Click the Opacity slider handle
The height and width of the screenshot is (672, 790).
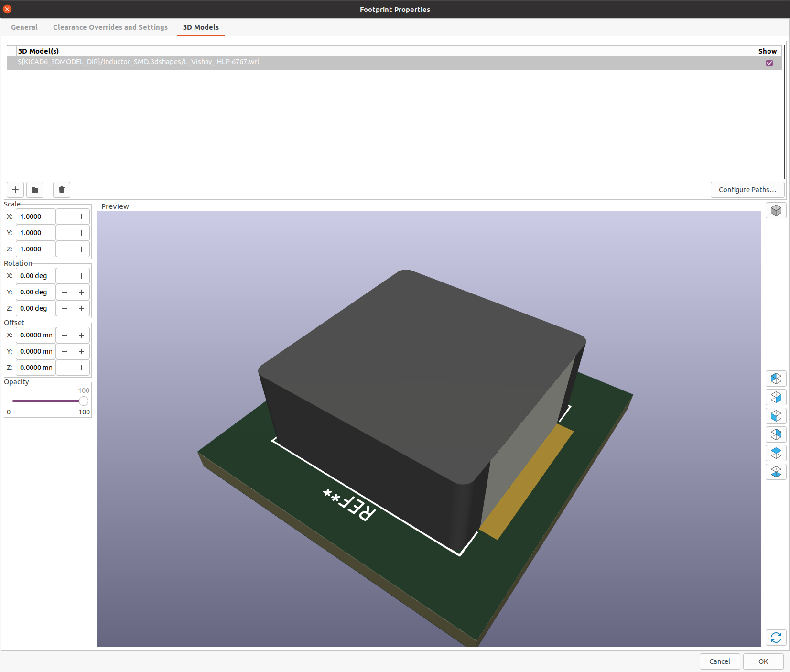point(84,401)
